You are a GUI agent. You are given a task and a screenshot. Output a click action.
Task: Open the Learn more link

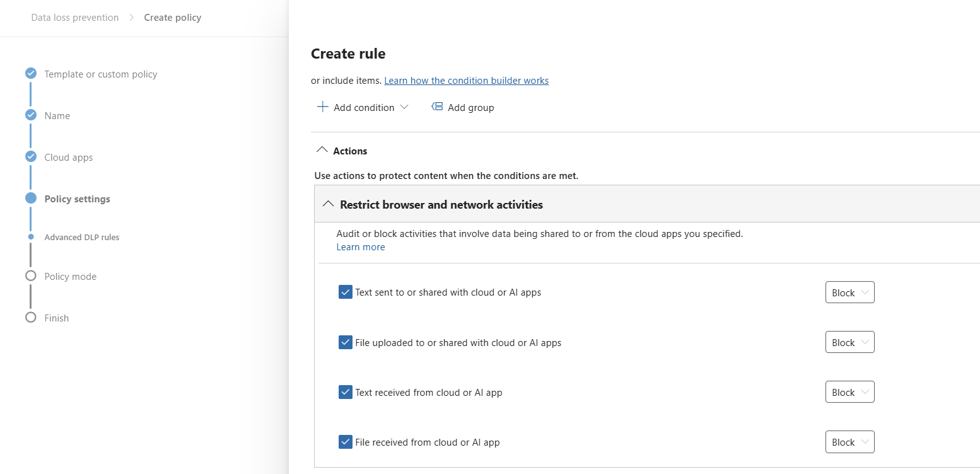(x=361, y=247)
